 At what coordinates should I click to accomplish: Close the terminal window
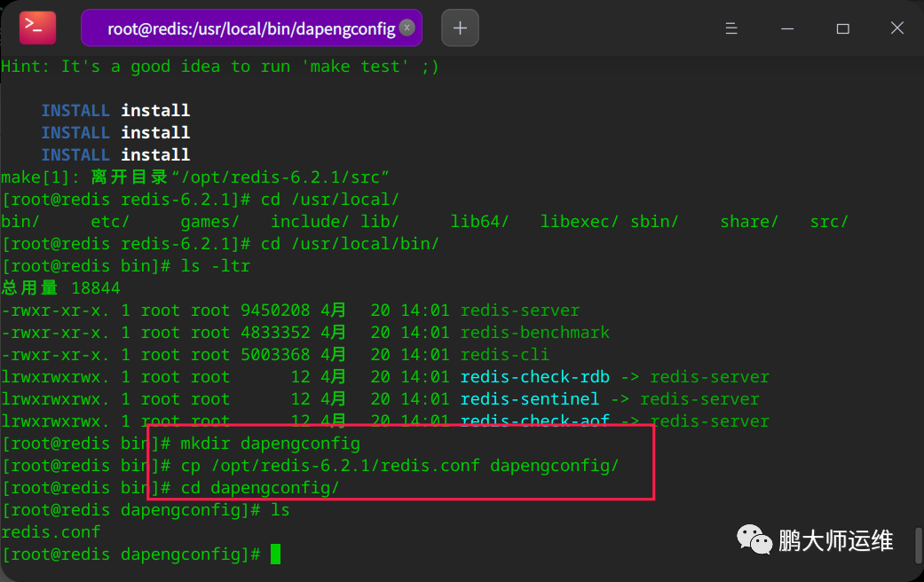[x=896, y=28]
